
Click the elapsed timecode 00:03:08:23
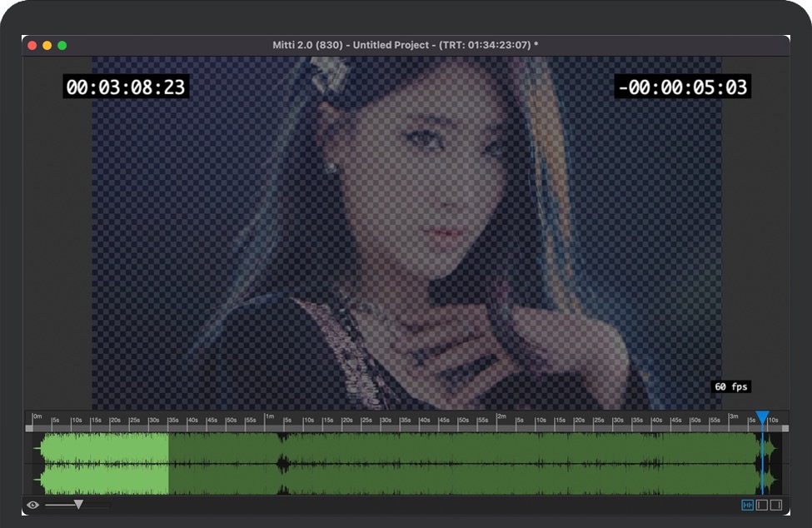coord(126,87)
